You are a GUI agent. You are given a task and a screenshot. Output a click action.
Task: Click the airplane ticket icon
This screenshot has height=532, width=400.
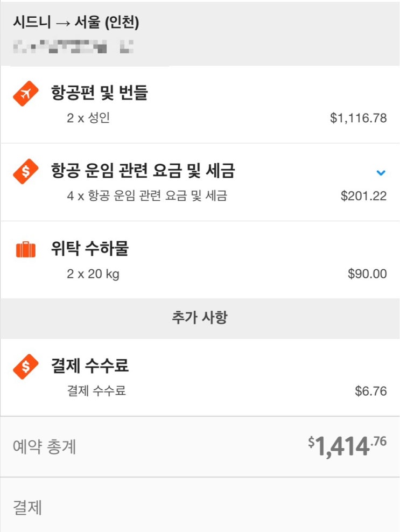pos(26,94)
